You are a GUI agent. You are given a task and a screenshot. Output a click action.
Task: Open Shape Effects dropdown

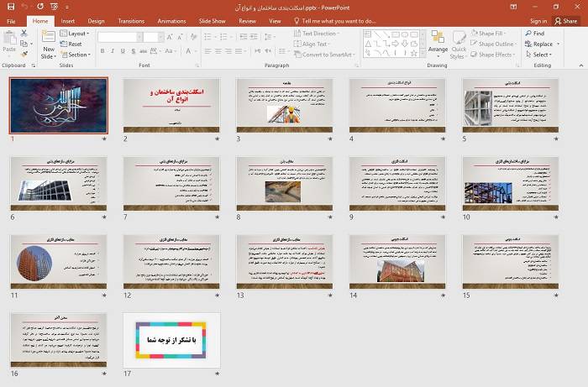(x=493, y=55)
